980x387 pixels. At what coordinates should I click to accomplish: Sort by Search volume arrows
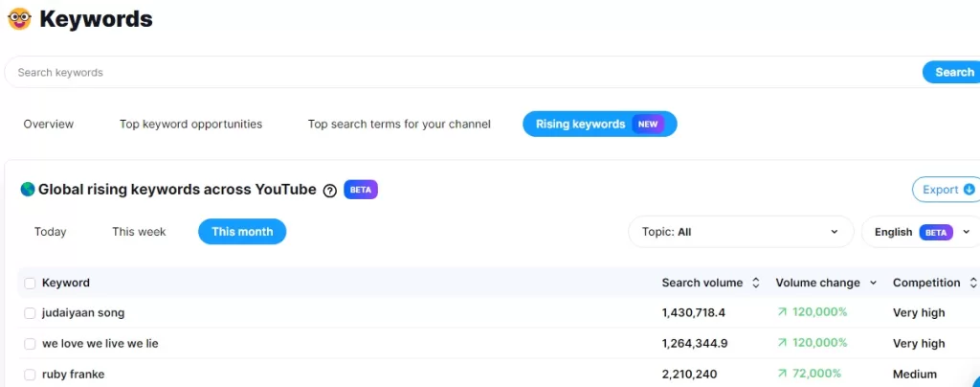click(756, 283)
